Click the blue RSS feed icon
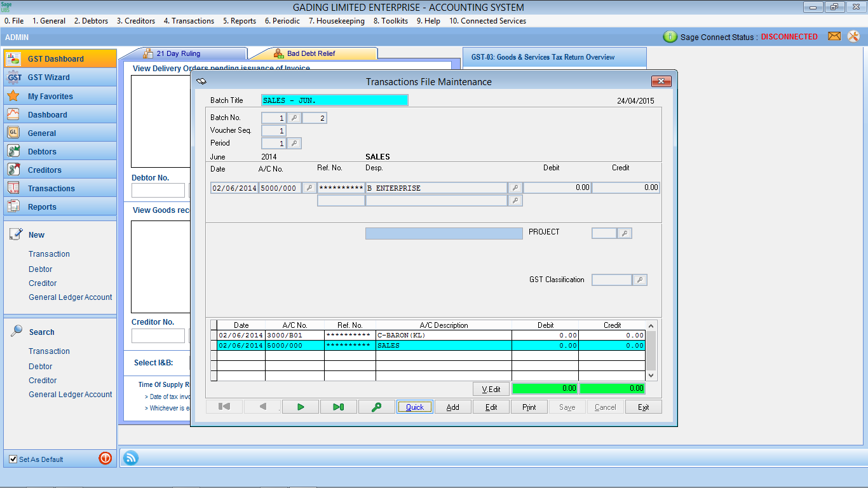The width and height of the screenshot is (868, 488). point(130,457)
